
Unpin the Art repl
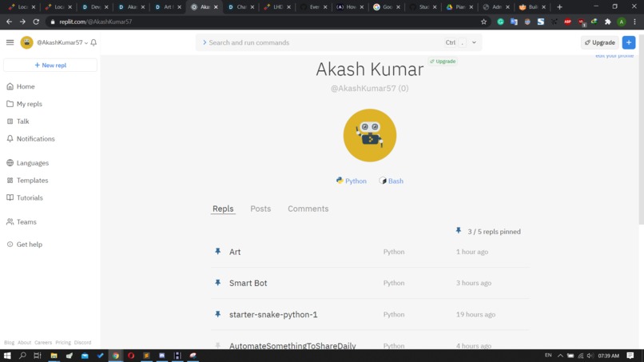[x=217, y=252]
